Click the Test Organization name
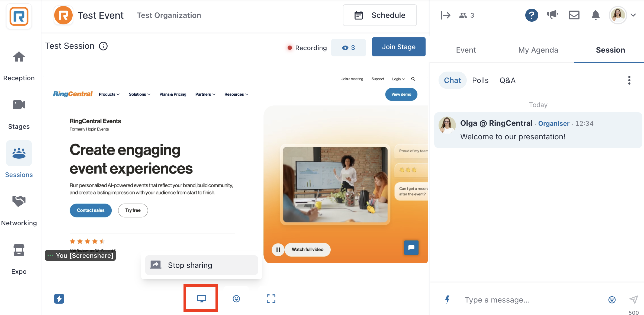The height and width of the screenshot is (315, 644). point(169,15)
